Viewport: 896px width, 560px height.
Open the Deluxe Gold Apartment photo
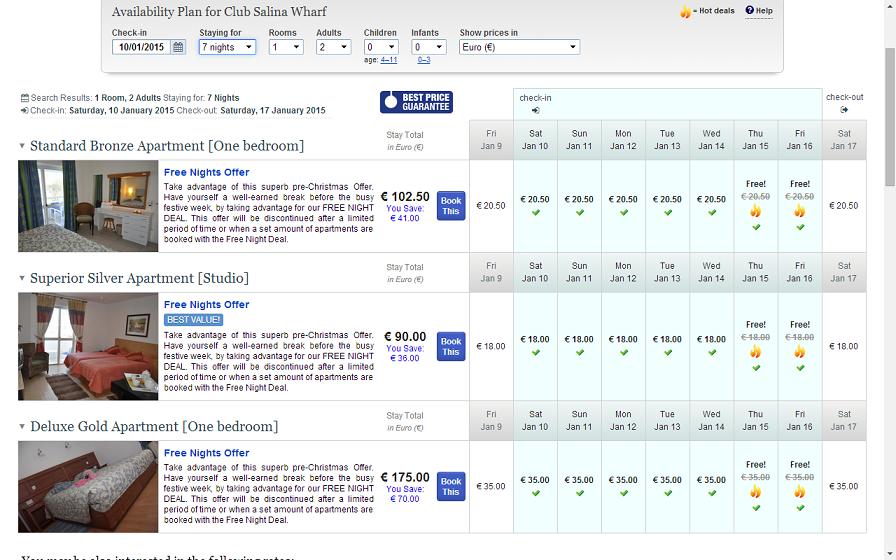tap(88, 487)
